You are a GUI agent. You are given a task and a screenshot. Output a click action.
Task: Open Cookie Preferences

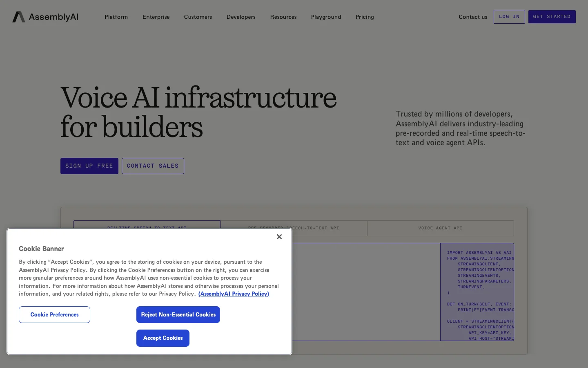(54, 314)
